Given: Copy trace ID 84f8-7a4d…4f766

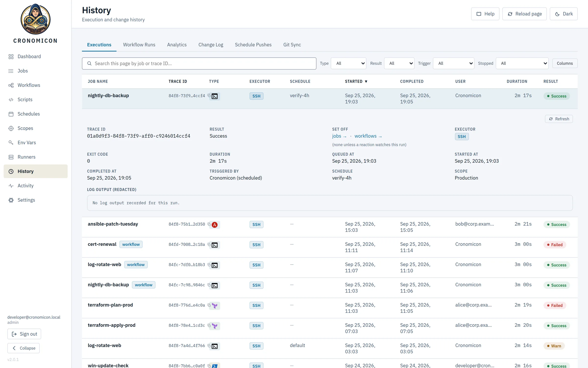Looking at the screenshot, I should [209, 346].
